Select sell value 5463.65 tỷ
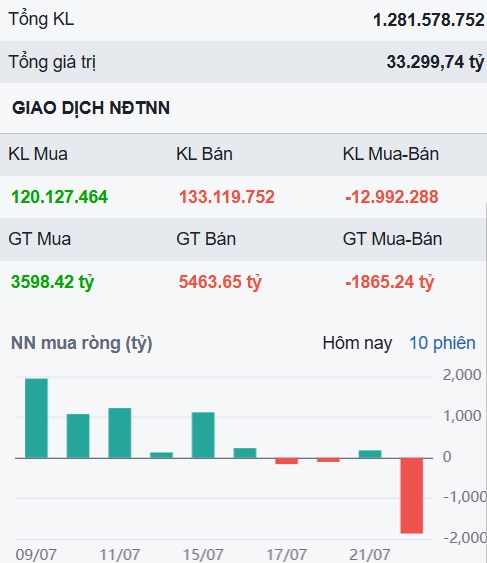This screenshot has height=563, width=487. click(x=220, y=282)
